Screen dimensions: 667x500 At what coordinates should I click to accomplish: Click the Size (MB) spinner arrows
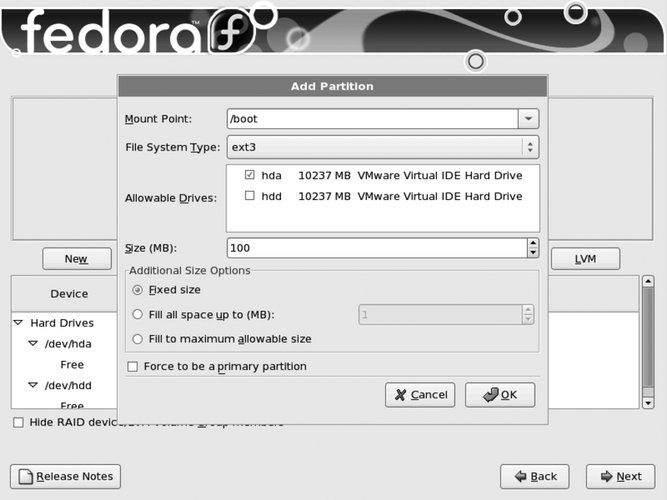coord(532,248)
